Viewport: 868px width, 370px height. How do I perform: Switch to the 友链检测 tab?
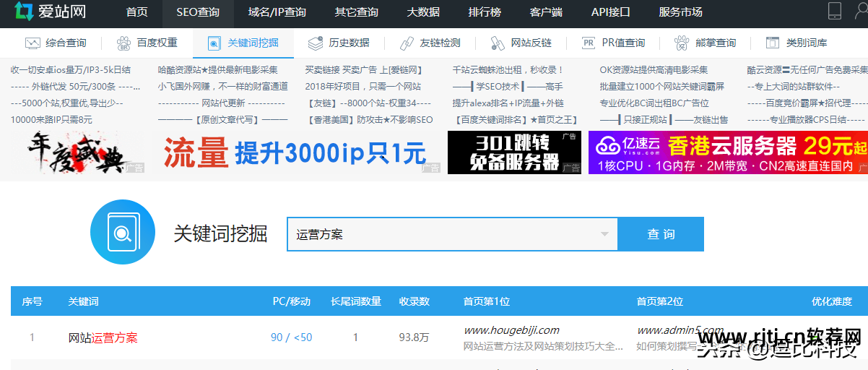[430, 43]
